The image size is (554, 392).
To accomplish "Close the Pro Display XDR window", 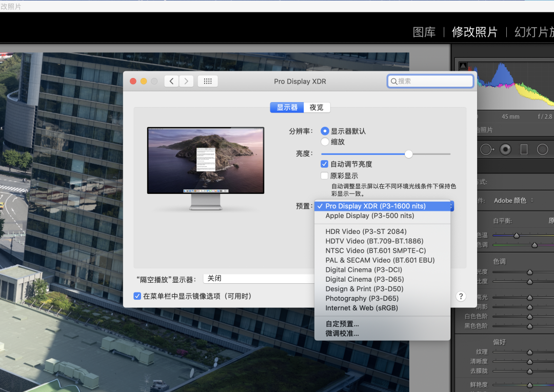I will point(133,81).
